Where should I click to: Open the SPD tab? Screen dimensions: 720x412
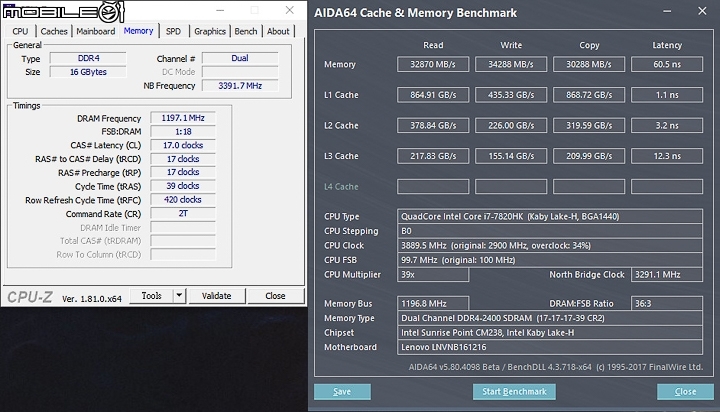(x=173, y=31)
